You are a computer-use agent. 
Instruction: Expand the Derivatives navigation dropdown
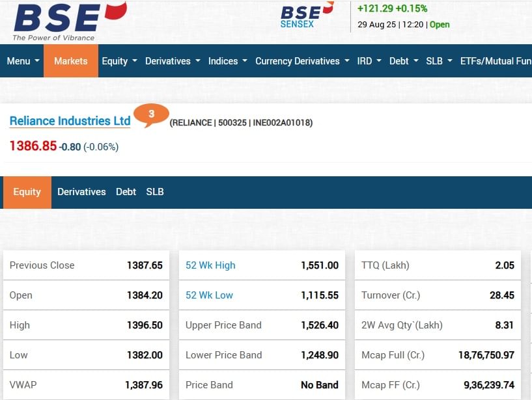tap(173, 61)
